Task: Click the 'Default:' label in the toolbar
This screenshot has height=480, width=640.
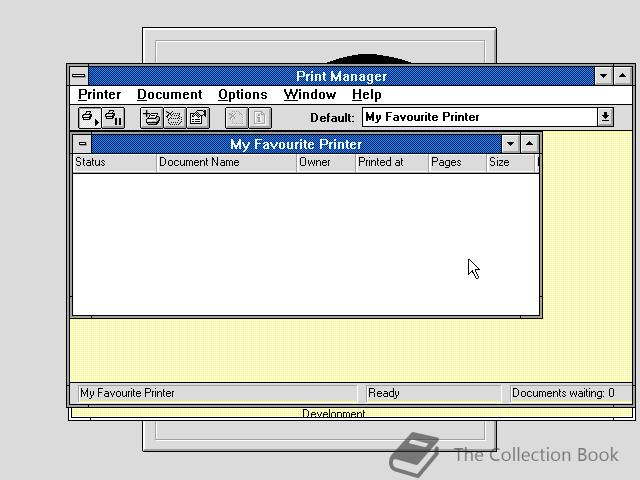Action: (x=332, y=118)
